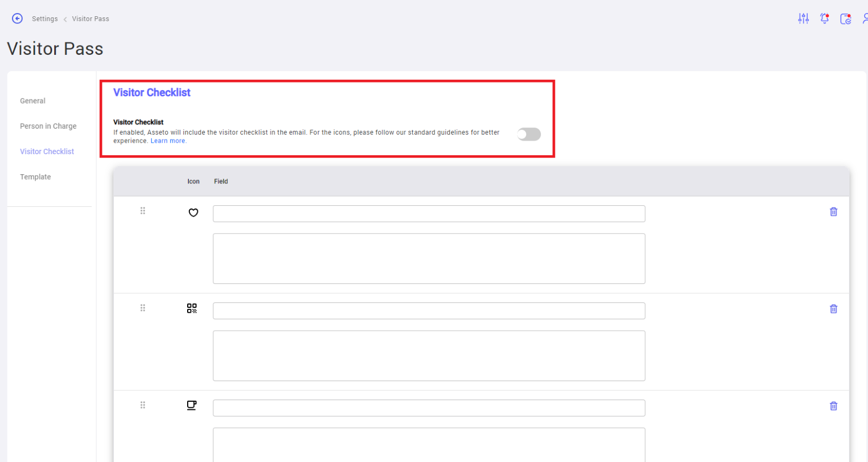The width and height of the screenshot is (868, 462).
Task: Open the notifications bell icon
Action: (x=825, y=18)
